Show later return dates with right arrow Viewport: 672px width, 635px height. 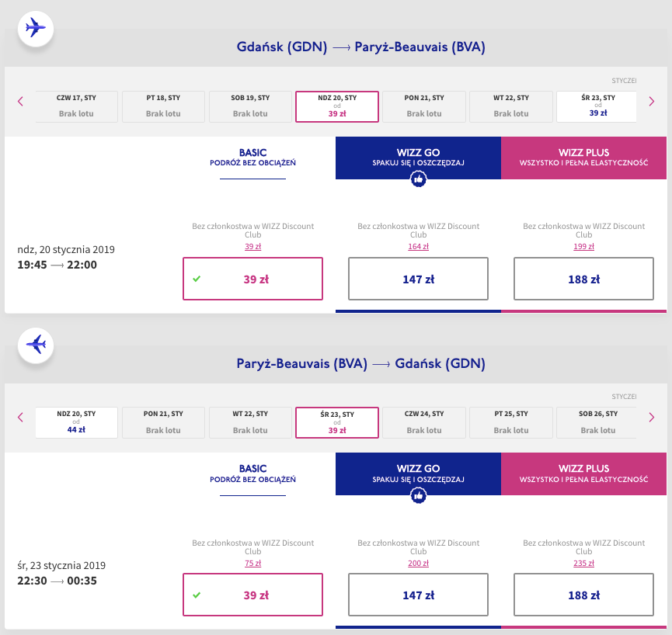pos(652,418)
